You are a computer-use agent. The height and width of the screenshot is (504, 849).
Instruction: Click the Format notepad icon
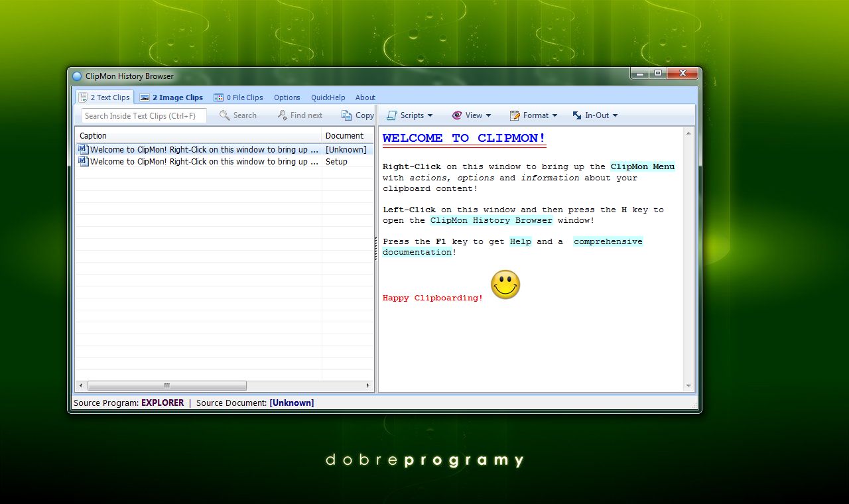pos(515,115)
